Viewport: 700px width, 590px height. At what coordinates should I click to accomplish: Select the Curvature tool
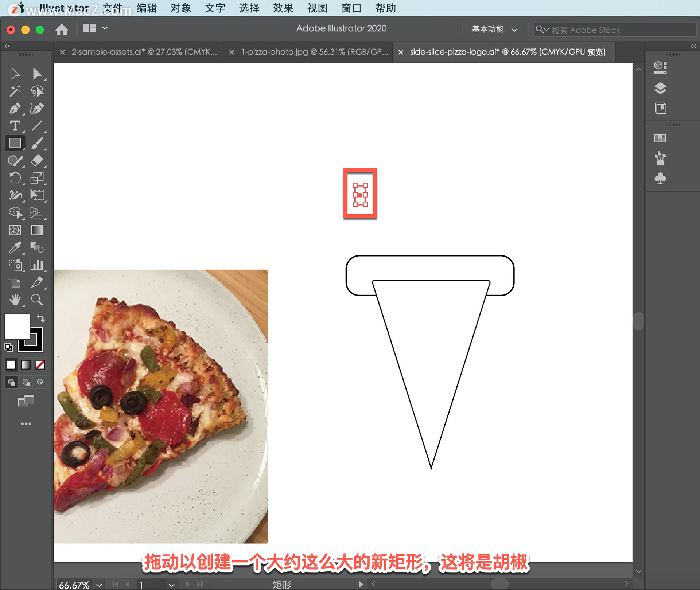point(37,109)
